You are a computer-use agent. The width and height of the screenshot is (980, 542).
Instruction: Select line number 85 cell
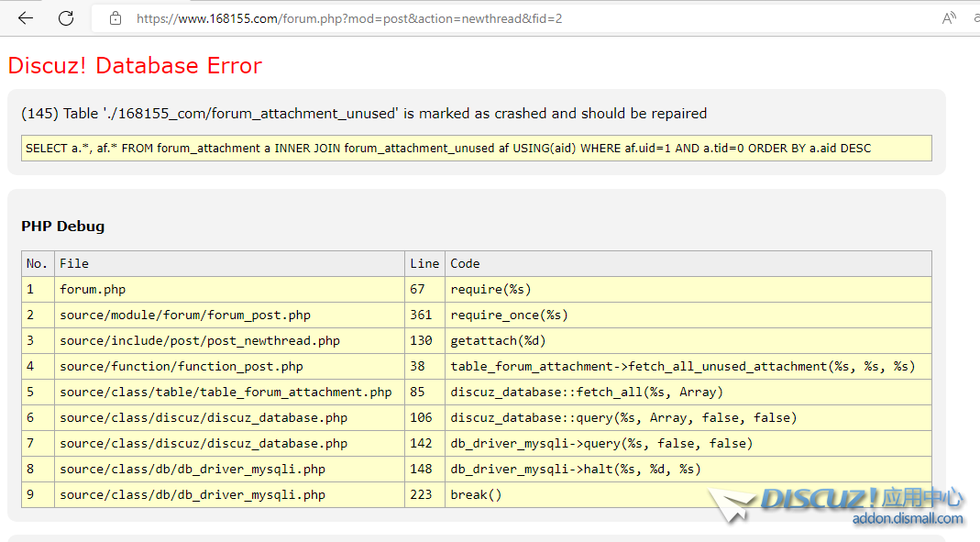[424, 392]
